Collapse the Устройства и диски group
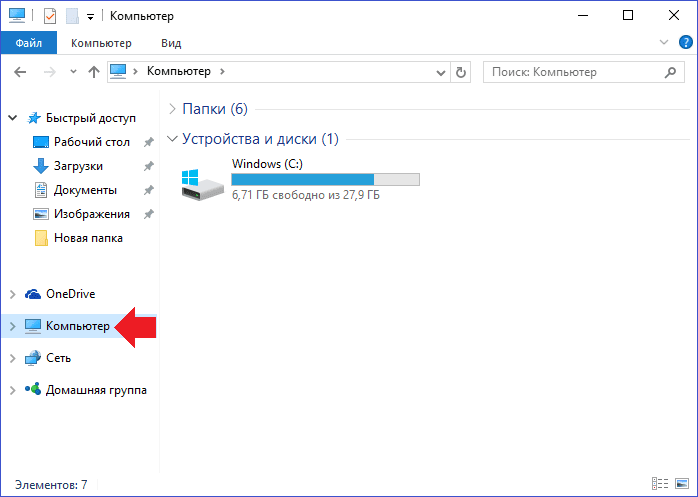 (172, 139)
